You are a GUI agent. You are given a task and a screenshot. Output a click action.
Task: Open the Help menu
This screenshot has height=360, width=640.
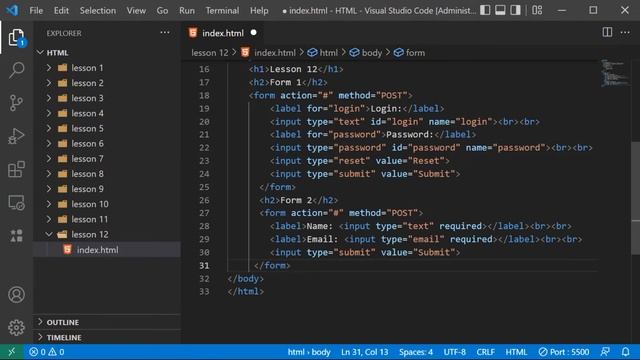tap(259, 11)
